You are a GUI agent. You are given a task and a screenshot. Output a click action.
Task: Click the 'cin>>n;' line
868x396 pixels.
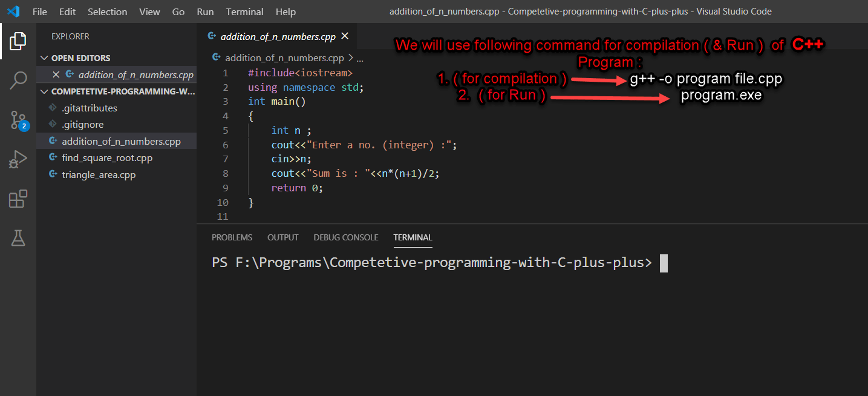(x=292, y=159)
